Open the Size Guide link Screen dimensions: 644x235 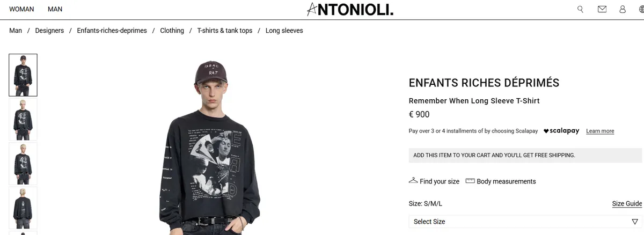(627, 203)
